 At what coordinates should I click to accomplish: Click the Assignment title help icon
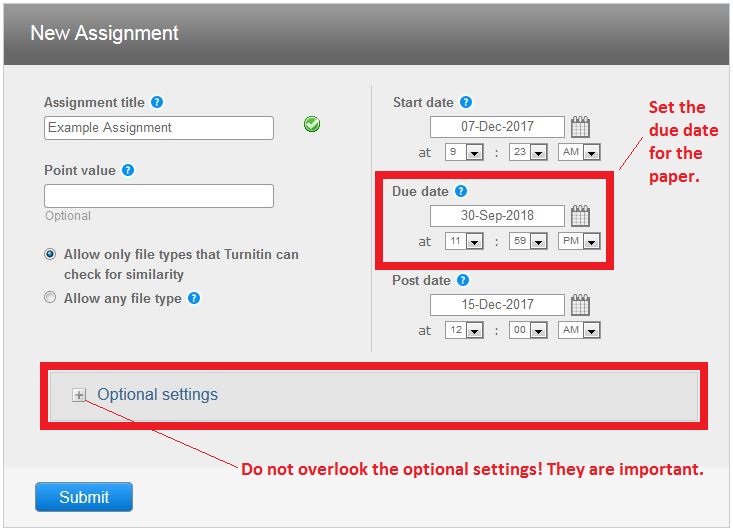[x=157, y=102]
